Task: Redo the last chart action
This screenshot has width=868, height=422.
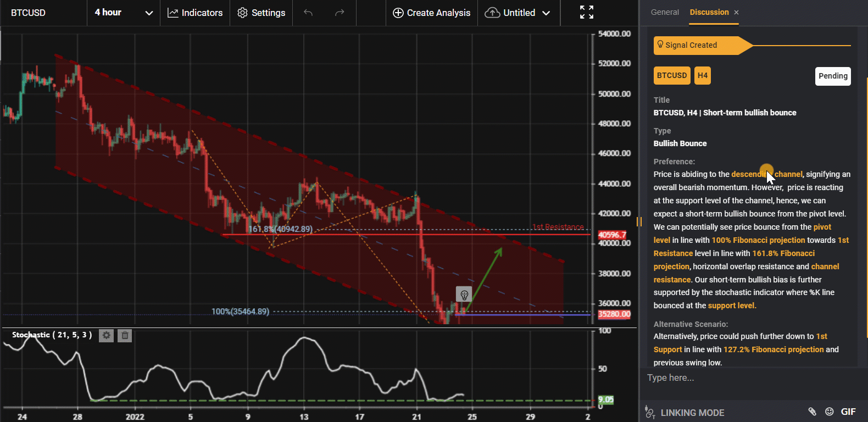Action: point(340,13)
